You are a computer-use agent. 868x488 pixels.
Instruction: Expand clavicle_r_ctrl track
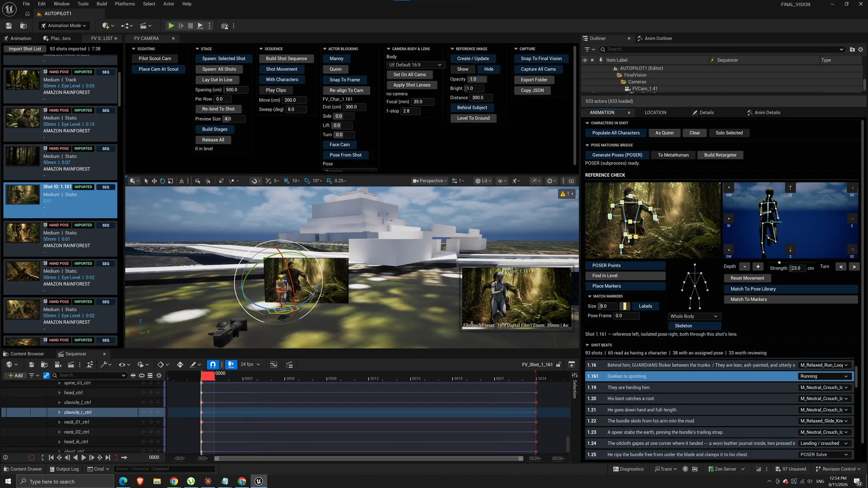point(59,413)
